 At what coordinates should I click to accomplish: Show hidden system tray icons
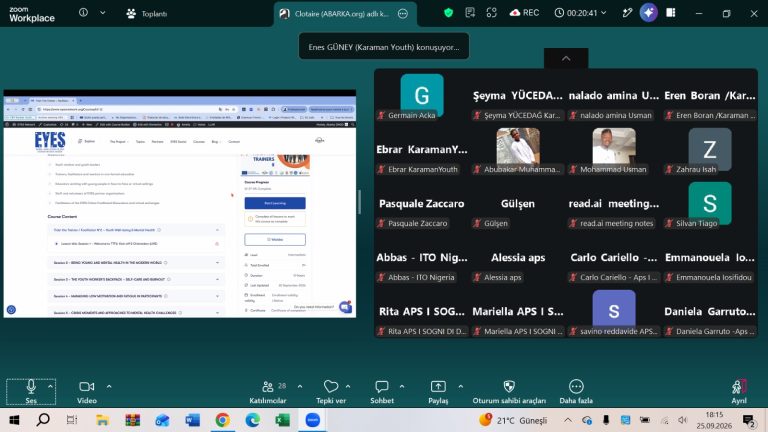pos(567,420)
